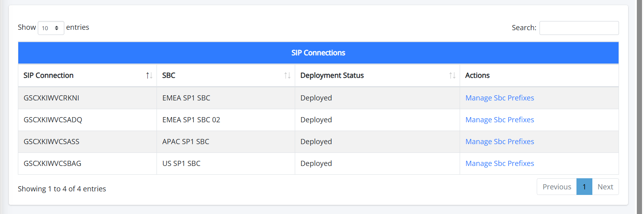Viewport: 644px width, 214px height.
Task: Click the APAC SP1 SBC cell
Action: coord(186,142)
